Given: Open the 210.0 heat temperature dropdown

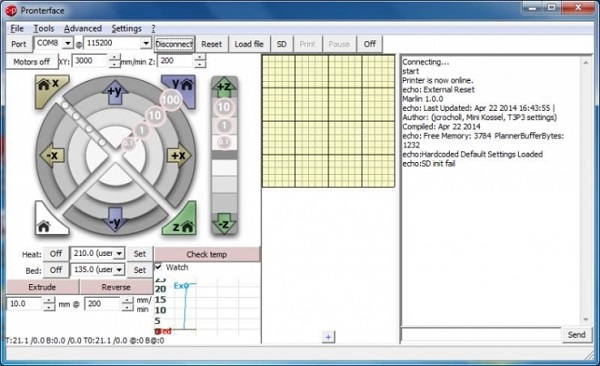Looking at the screenshot, I should (119, 253).
